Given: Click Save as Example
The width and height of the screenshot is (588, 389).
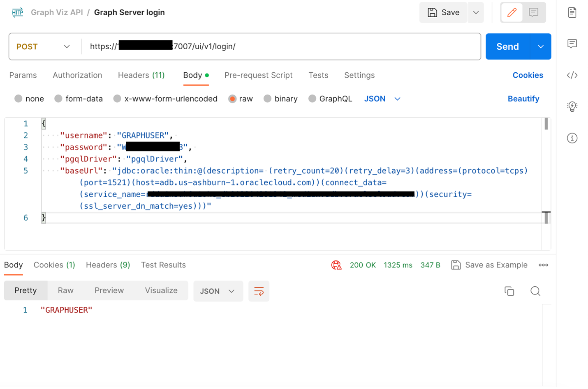Looking at the screenshot, I should pos(495,265).
